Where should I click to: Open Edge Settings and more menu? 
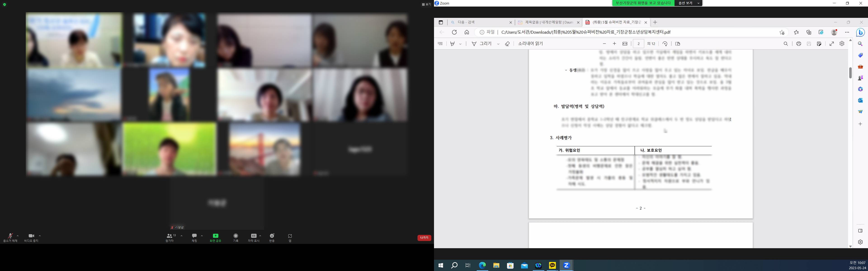pyautogui.click(x=847, y=32)
